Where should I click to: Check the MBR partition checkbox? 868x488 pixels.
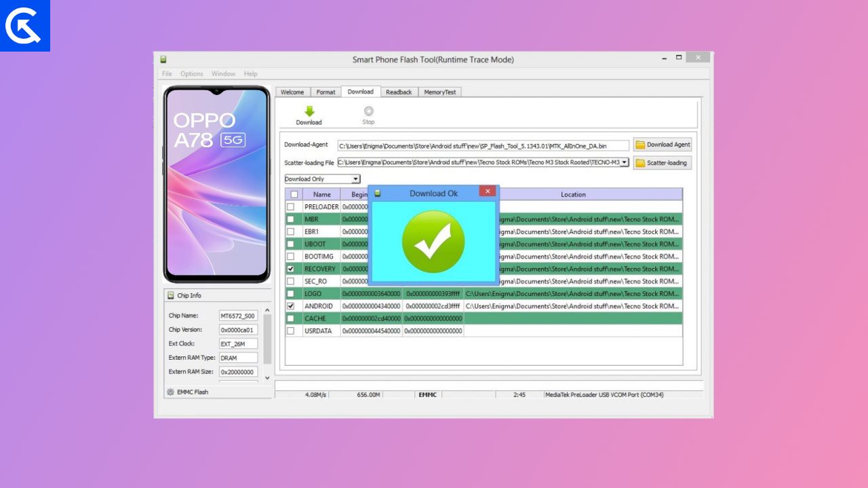pyautogui.click(x=291, y=219)
